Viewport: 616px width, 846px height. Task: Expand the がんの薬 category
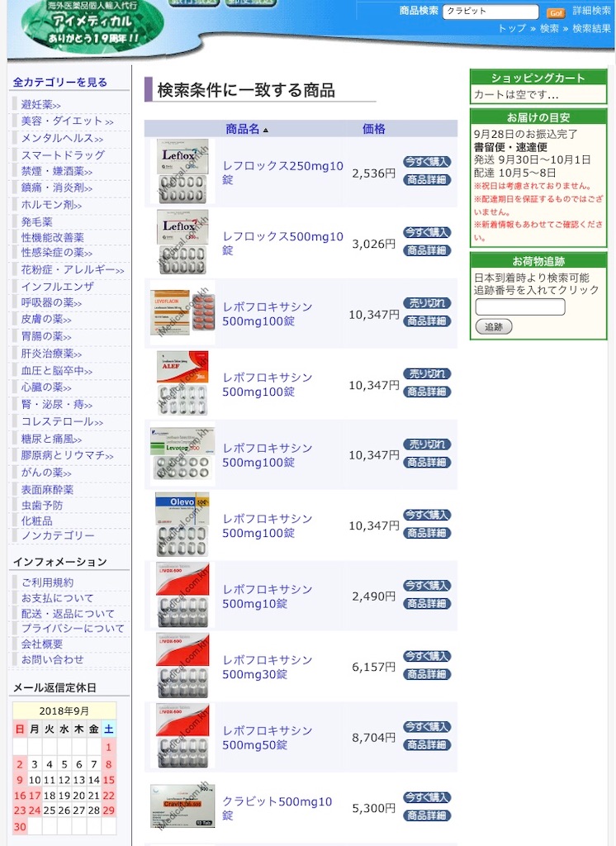tap(46, 473)
